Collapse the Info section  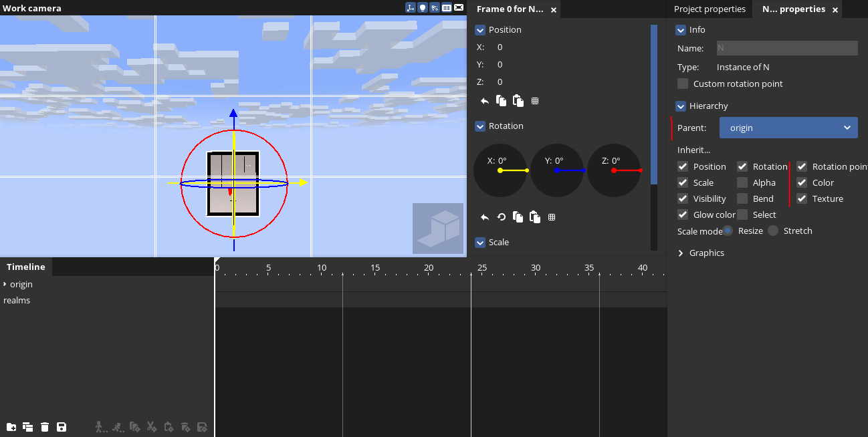click(x=681, y=30)
